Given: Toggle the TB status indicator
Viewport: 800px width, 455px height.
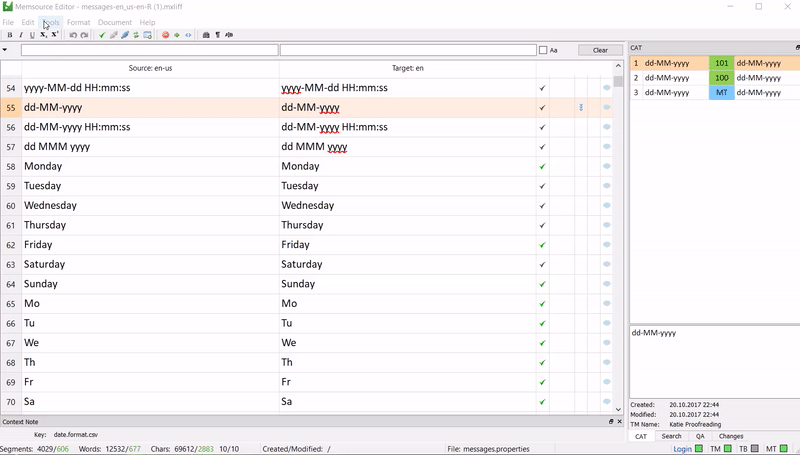Looking at the screenshot, I should (756, 448).
